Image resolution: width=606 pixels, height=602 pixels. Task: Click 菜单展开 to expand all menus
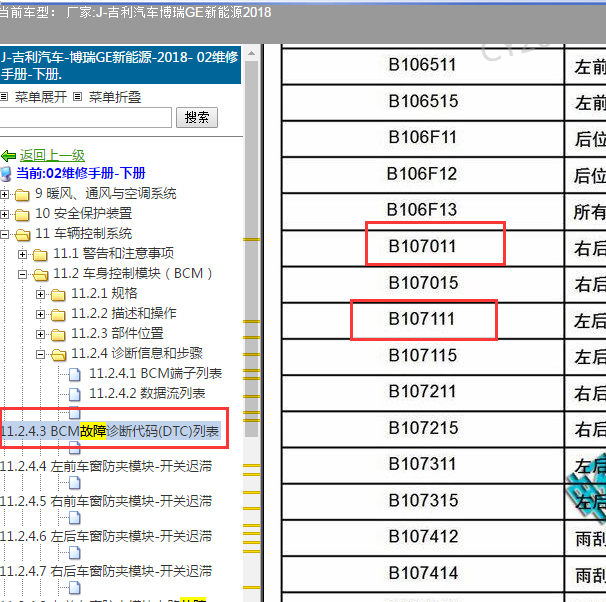coord(41,97)
